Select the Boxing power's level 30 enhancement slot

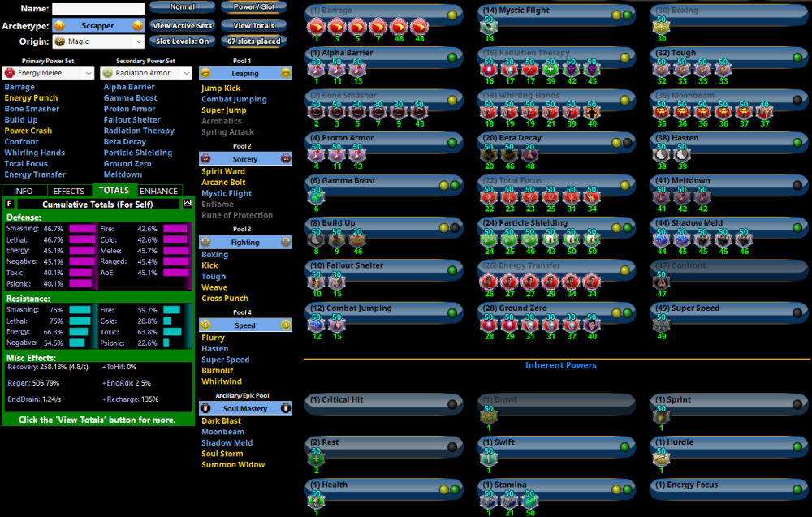(661, 27)
